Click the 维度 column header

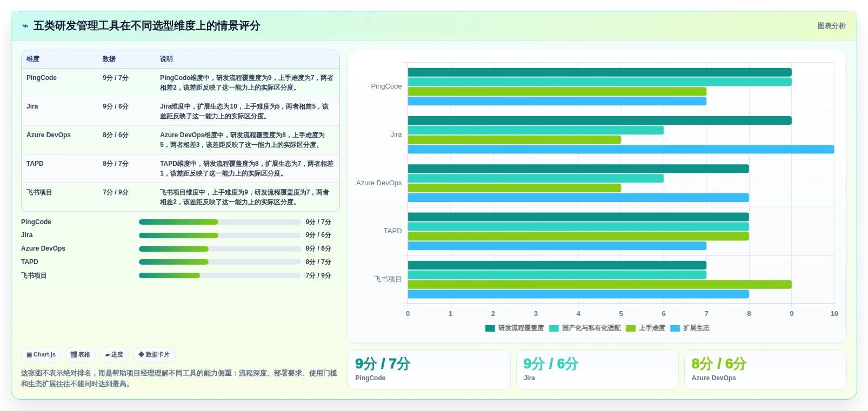(x=33, y=59)
